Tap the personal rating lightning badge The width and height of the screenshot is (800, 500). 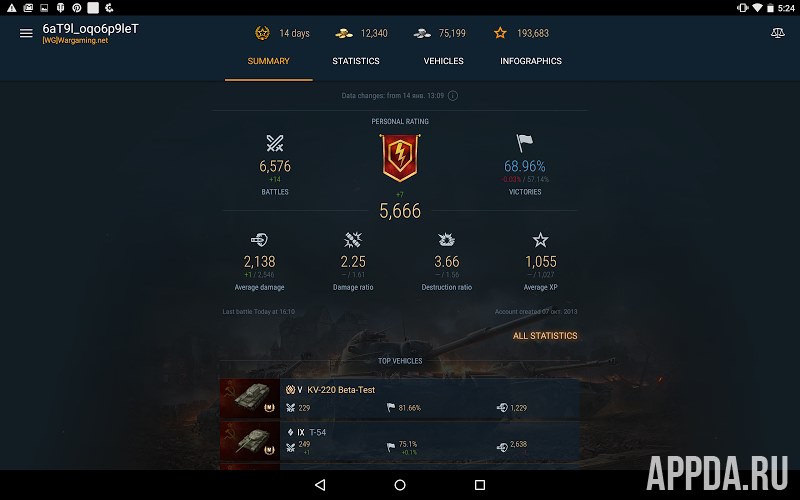click(x=400, y=158)
